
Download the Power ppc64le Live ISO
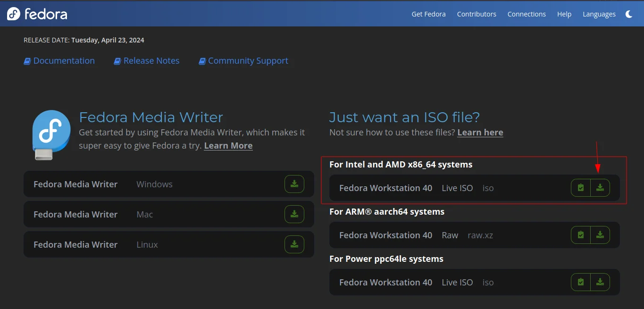pos(600,282)
